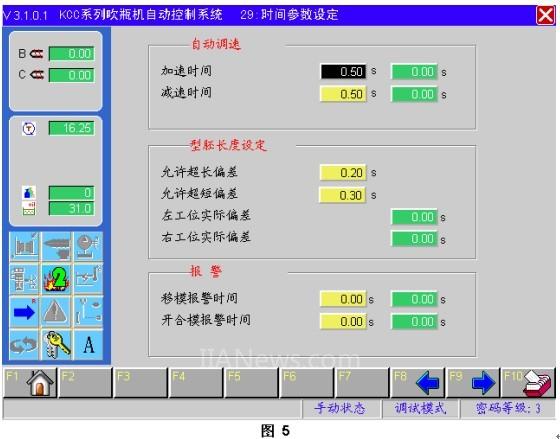Click the 调试模式 status indicator

tap(420, 408)
